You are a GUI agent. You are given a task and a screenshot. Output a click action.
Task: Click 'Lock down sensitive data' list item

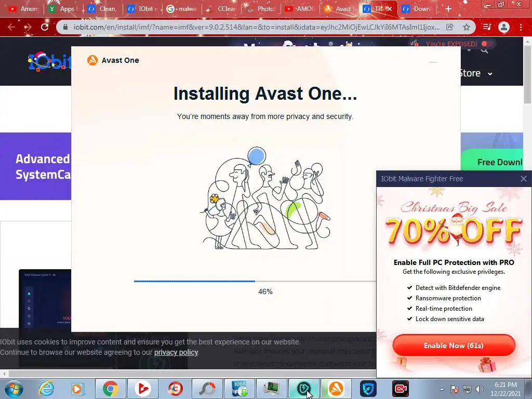[450, 319]
